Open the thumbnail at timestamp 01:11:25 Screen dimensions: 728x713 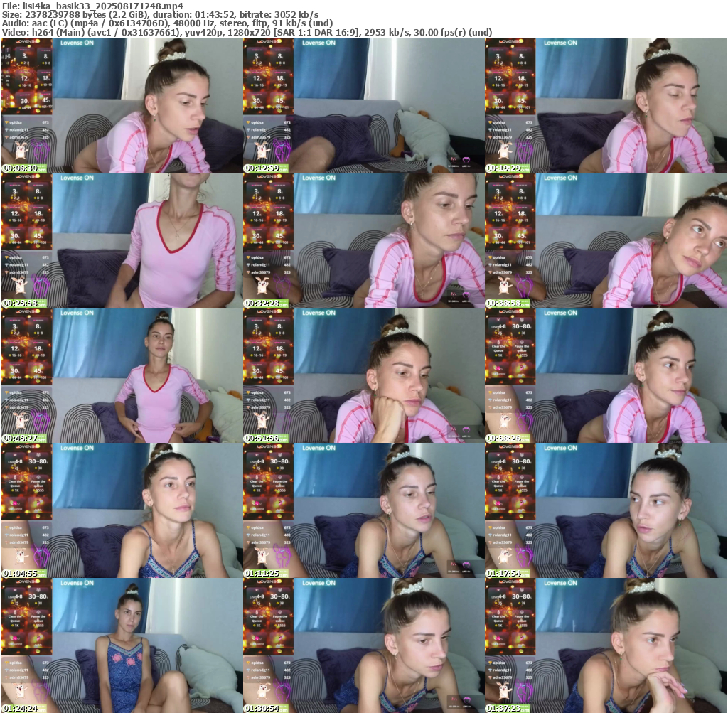point(364,510)
